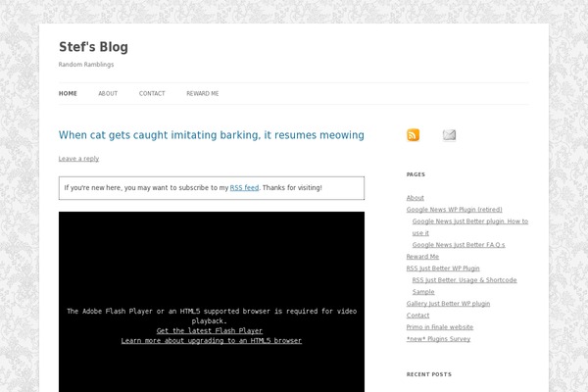The width and height of the screenshot is (588, 392).
Task: Open the cat imitating barking post title
Action: (x=212, y=135)
